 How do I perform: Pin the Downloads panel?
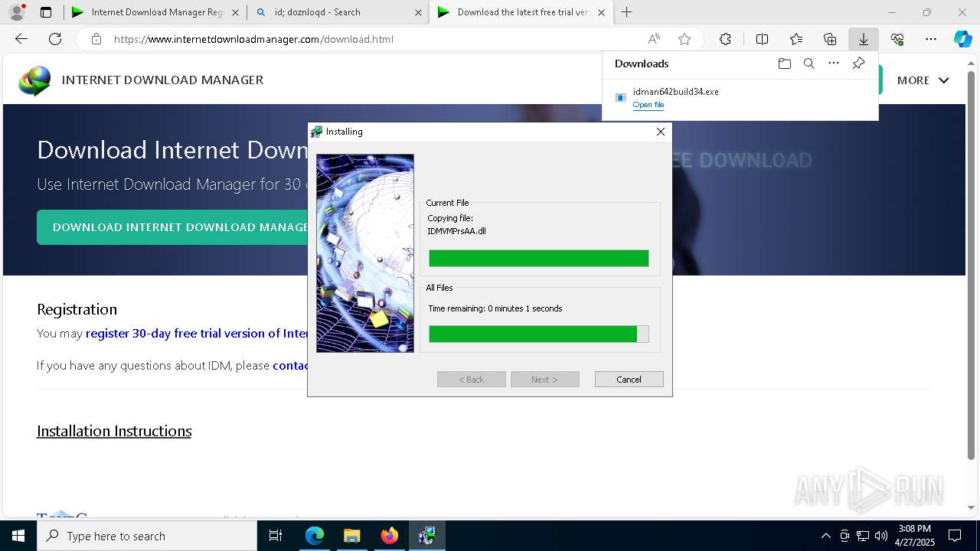tap(858, 64)
